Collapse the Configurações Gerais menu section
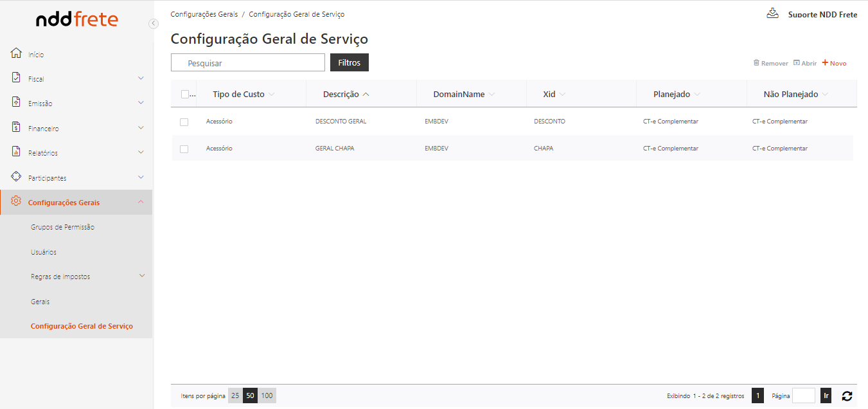Viewport: 868px width, 409px height. click(141, 202)
